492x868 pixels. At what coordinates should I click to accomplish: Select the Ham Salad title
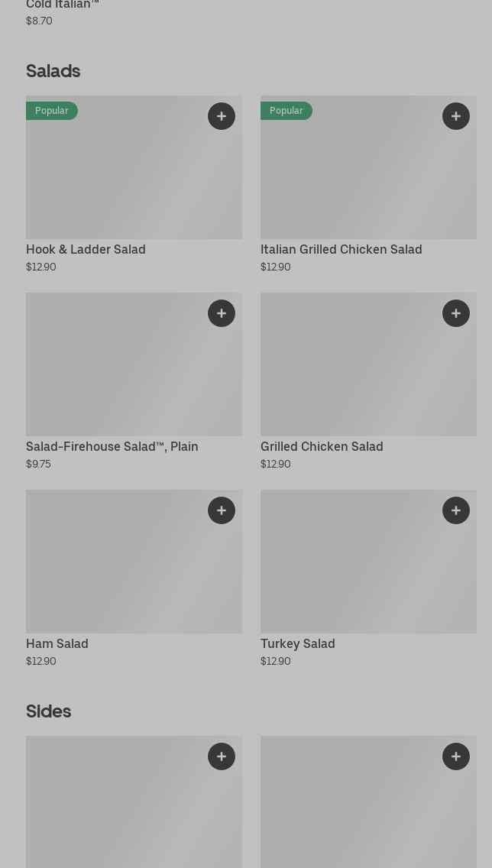pyautogui.click(x=57, y=644)
